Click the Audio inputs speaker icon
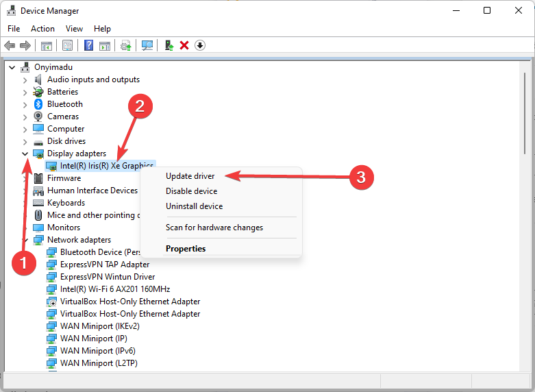Image resolution: width=535 pixels, height=392 pixels. click(38, 79)
